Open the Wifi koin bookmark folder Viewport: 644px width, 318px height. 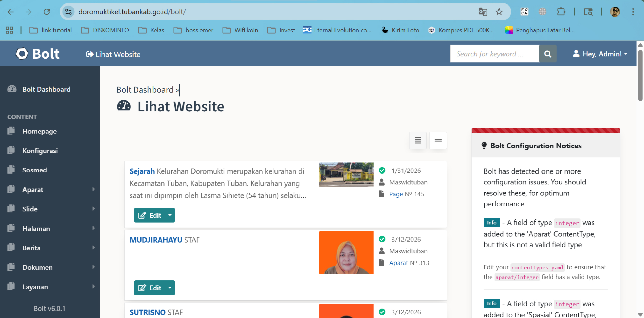240,30
